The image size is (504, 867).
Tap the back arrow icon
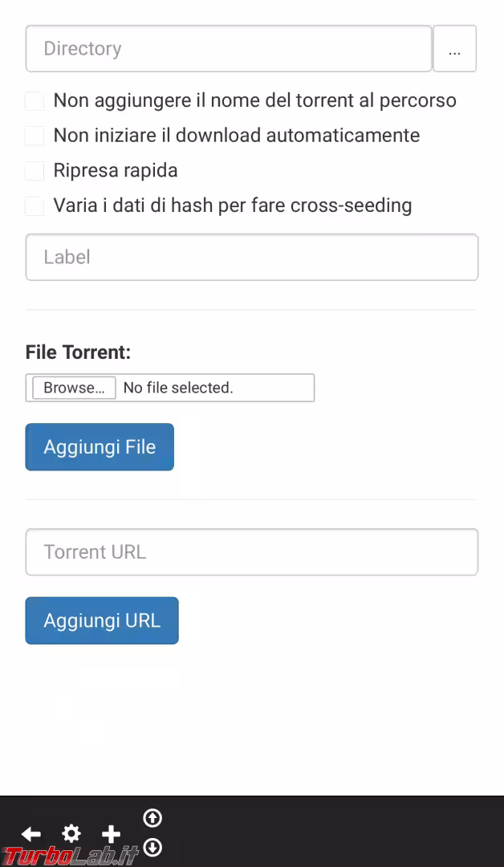(x=31, y=834)
